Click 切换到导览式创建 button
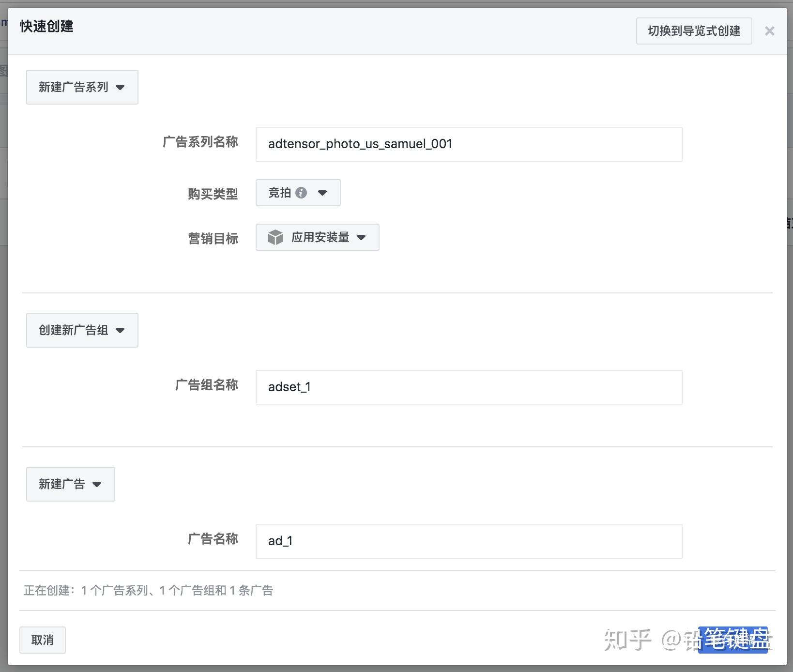Screen dimensions: 793x672 [x=694, y=31]
